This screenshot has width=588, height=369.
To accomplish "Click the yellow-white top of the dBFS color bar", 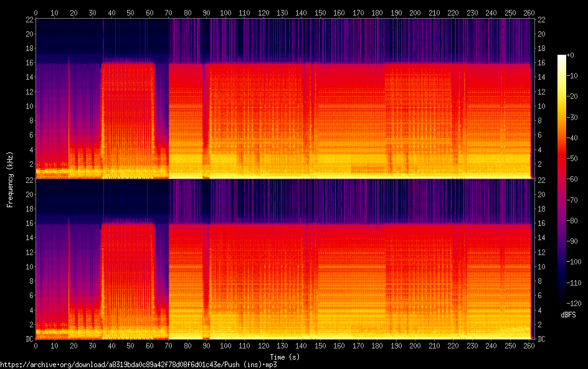I will [562, 58].
